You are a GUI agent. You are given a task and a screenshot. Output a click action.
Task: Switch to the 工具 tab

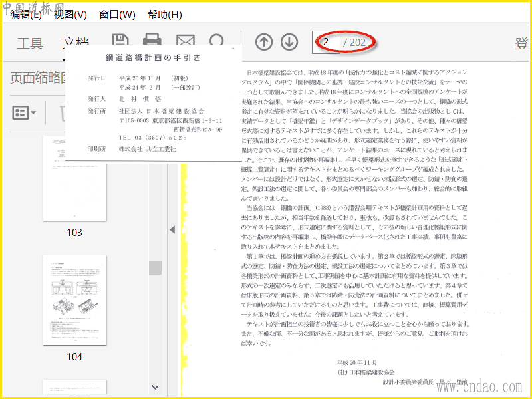tap(30, 43)
